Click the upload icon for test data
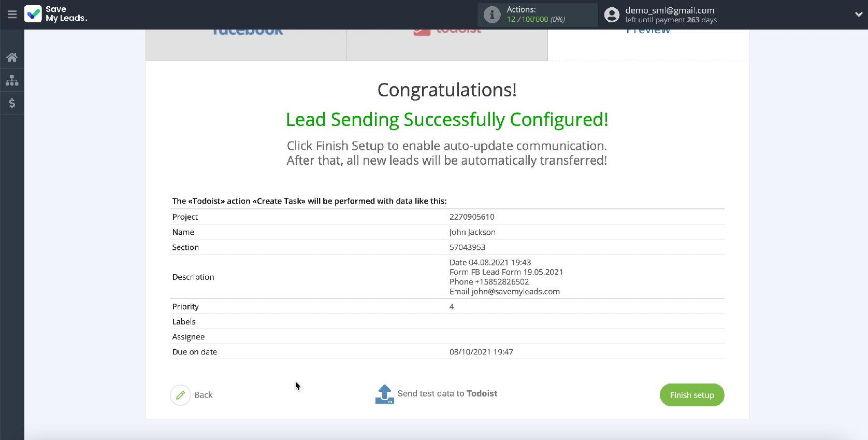The height and width of the screenshot is (440, 868). point(384,394)
